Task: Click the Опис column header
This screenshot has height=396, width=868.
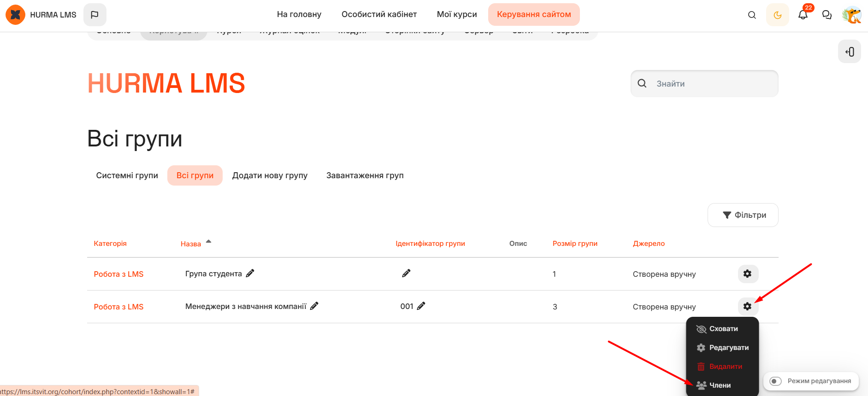Action: pyautogui.click(x=518, y=244)
